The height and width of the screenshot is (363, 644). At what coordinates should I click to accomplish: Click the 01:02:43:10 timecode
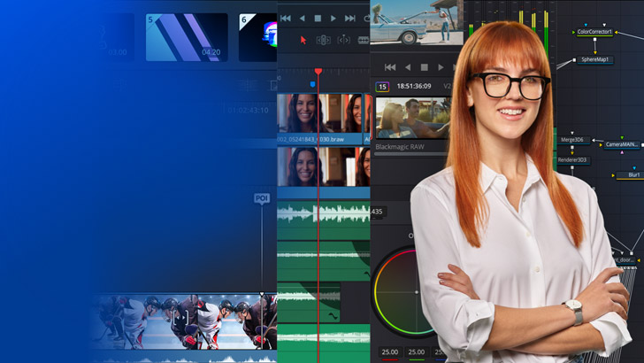tap(248, 110)
